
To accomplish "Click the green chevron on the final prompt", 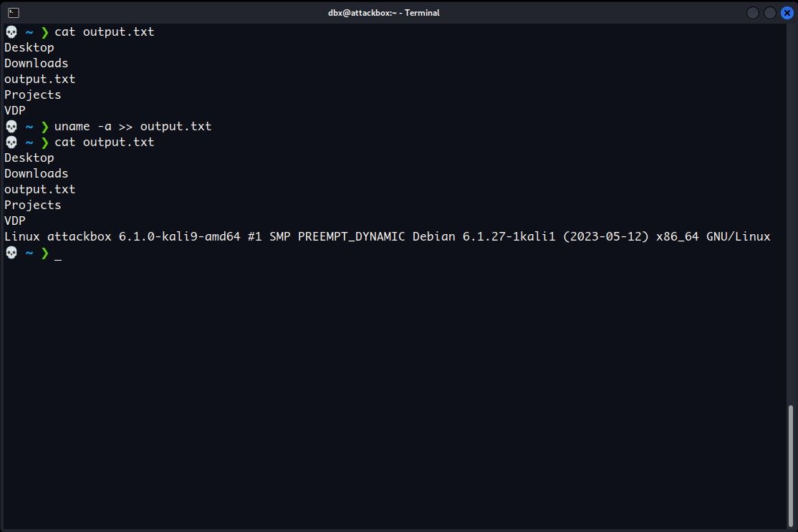I will pos(44,252).
